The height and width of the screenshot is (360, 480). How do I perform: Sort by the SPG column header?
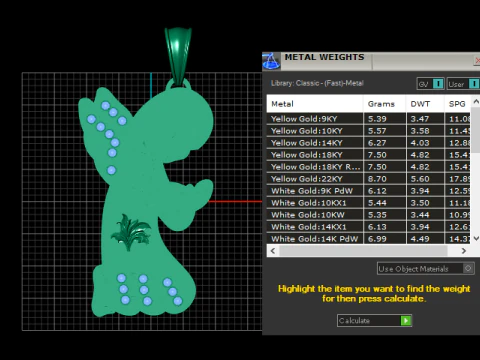(x=457, y=104)
